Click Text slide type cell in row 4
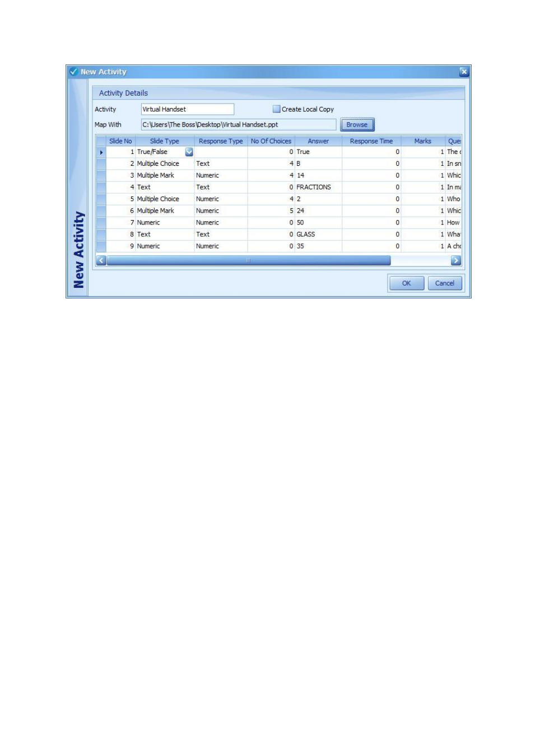535x756 pixels. (x=165, y=187)
